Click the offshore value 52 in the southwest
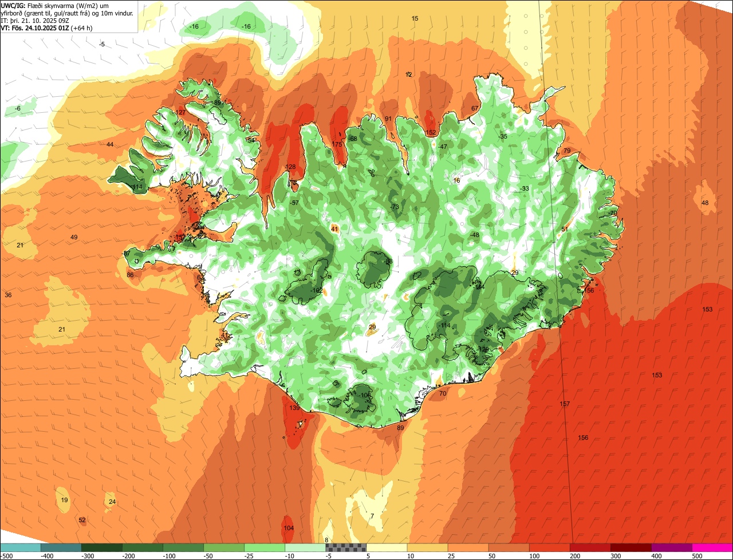733x560 pixels. tap(82, 520)
